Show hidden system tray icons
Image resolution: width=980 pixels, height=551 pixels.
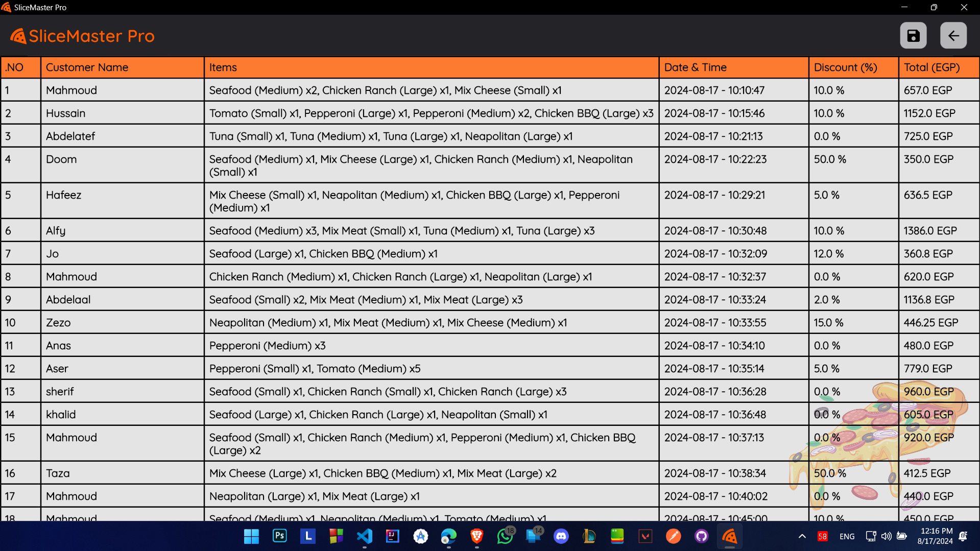[x=802, y=536]
